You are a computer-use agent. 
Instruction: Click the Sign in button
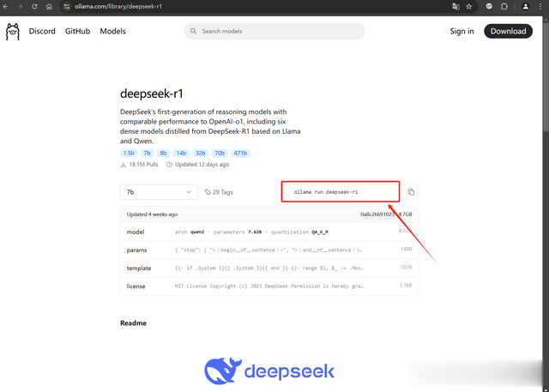(x=462, y=31)
